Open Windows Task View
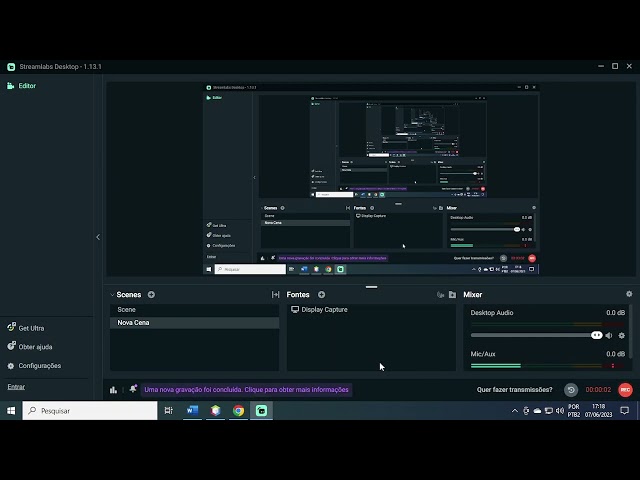 (x=169, y=411)
